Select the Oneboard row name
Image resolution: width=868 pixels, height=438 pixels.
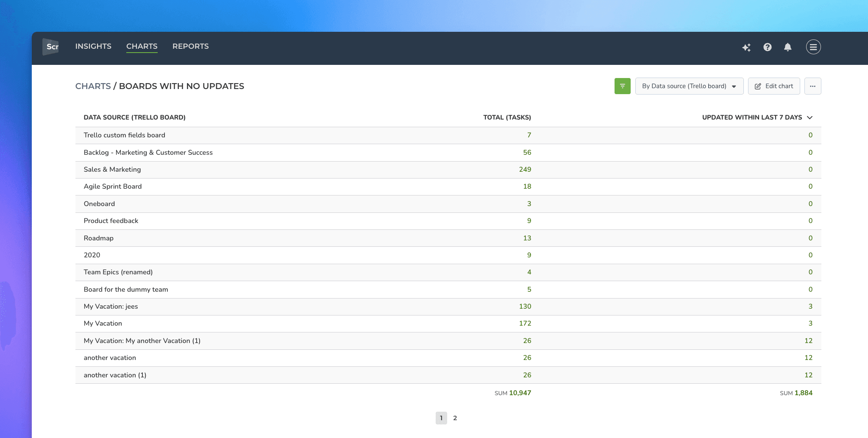coord(99,204)
